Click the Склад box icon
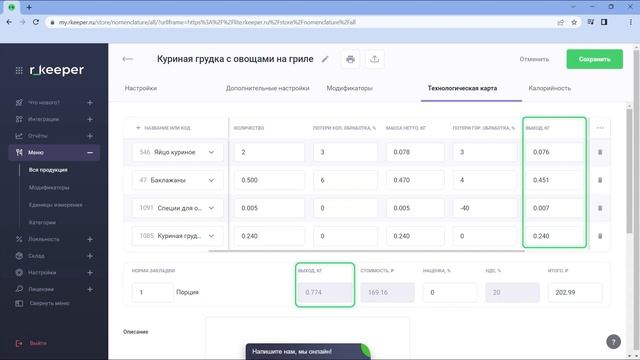The width and height of the screenshot is (640, 360). [x=19, y=256]
